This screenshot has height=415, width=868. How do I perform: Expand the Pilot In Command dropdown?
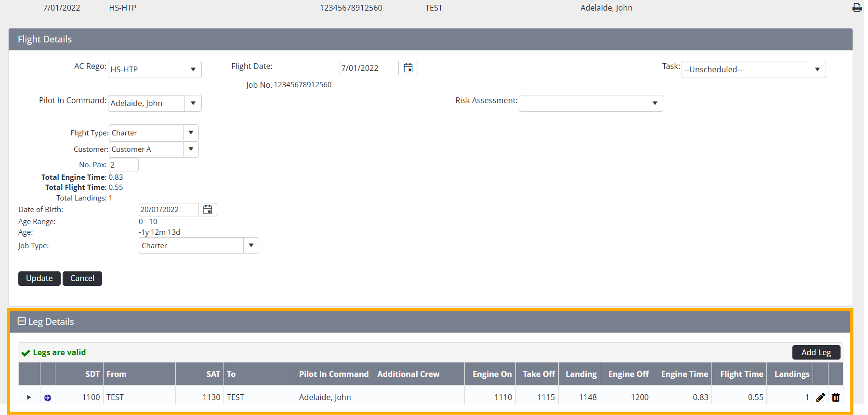193,103
